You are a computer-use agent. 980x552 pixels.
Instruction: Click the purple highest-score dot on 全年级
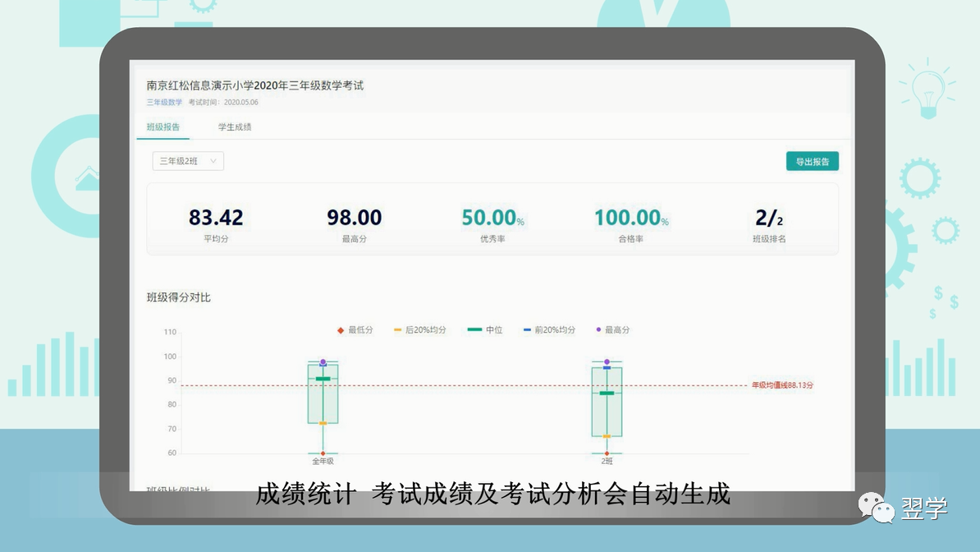(x=323, y=361)
